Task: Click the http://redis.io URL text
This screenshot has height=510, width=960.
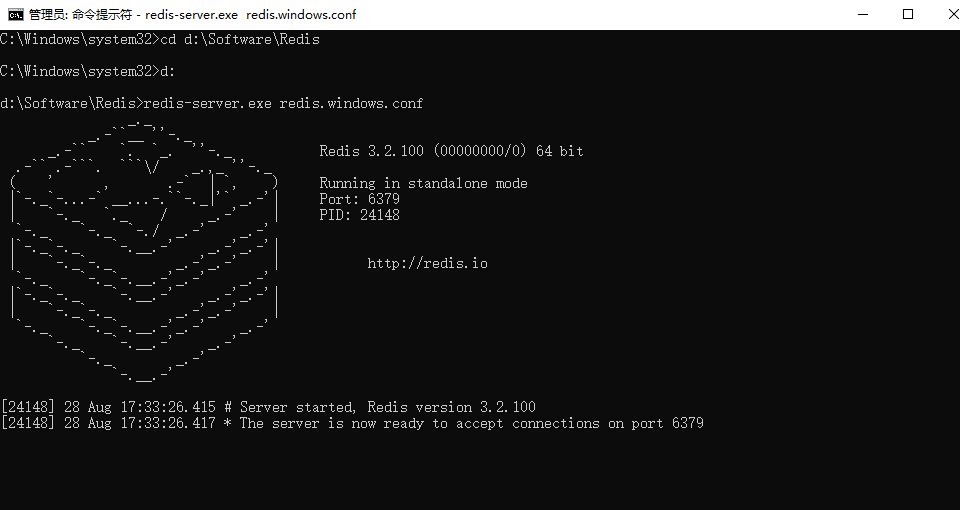Action: point(427,263)
